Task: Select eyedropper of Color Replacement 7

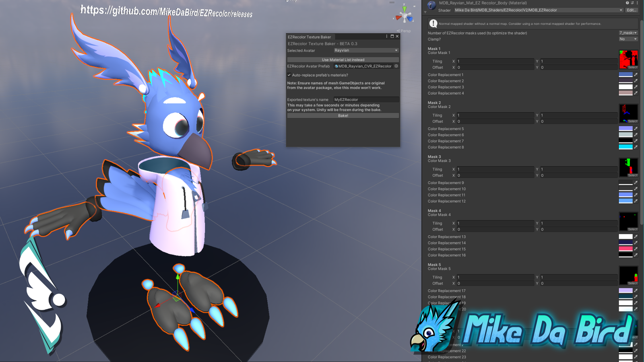Action: 636,141
